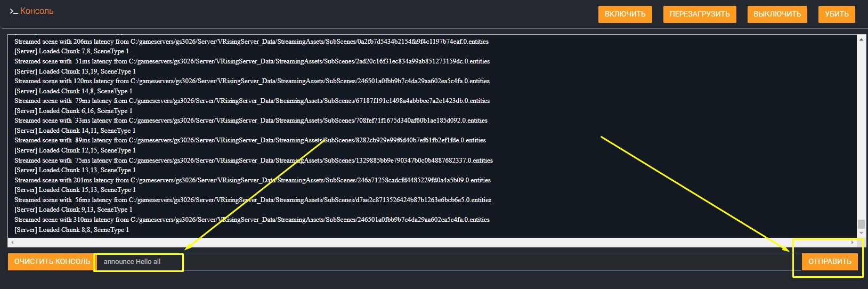Click the horizontal scrollbar track
The width and height of the screenshot is (868, 289).
pos(426,243)
